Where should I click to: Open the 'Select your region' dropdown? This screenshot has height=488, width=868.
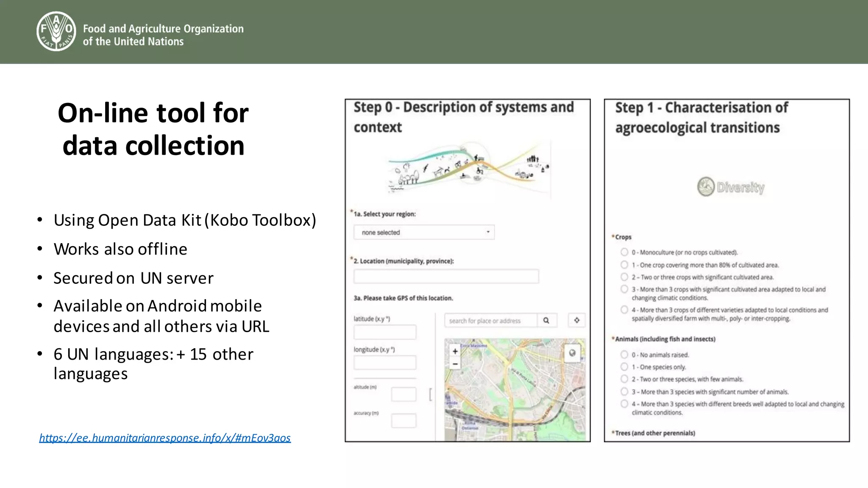424,232
